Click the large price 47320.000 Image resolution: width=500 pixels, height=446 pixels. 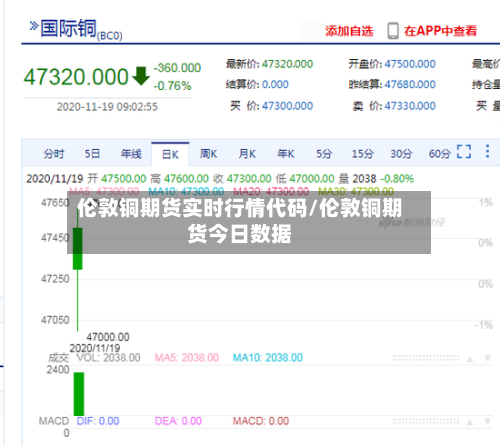(x=76, y=77)
